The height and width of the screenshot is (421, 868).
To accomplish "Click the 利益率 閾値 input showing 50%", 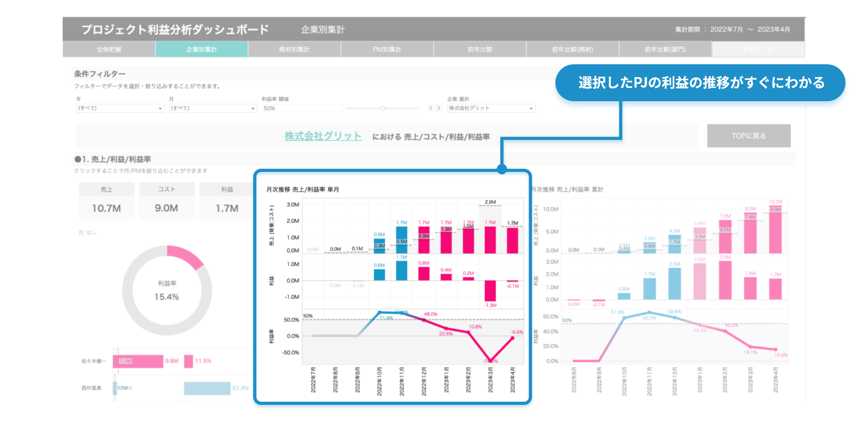I will (302, 108).
